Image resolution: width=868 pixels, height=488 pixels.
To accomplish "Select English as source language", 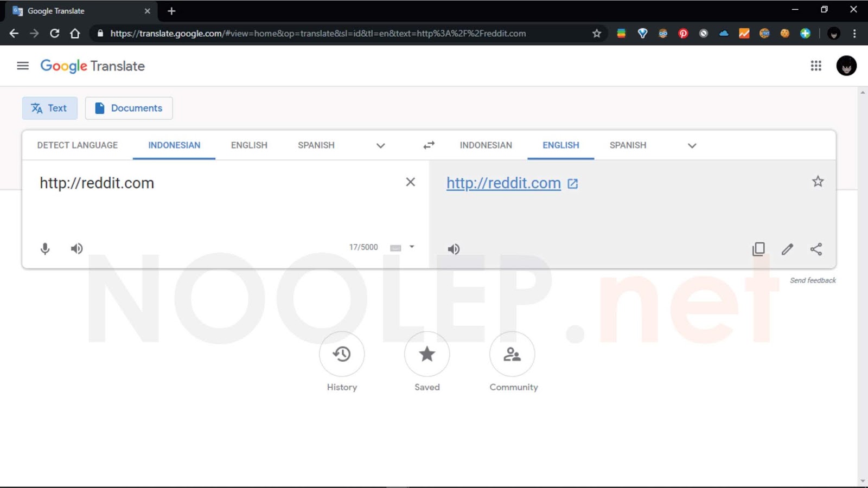I will point(249,145).
